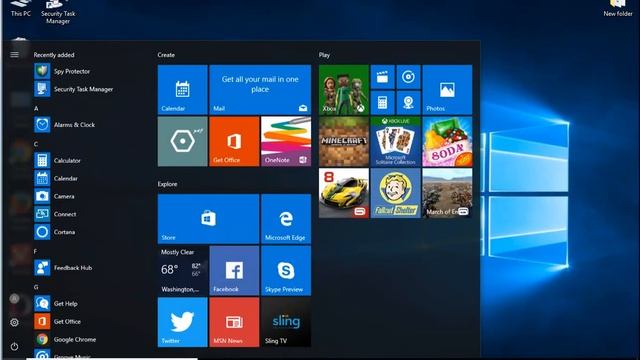
Task: Jump to letter A app index
Action: (36, 108)
